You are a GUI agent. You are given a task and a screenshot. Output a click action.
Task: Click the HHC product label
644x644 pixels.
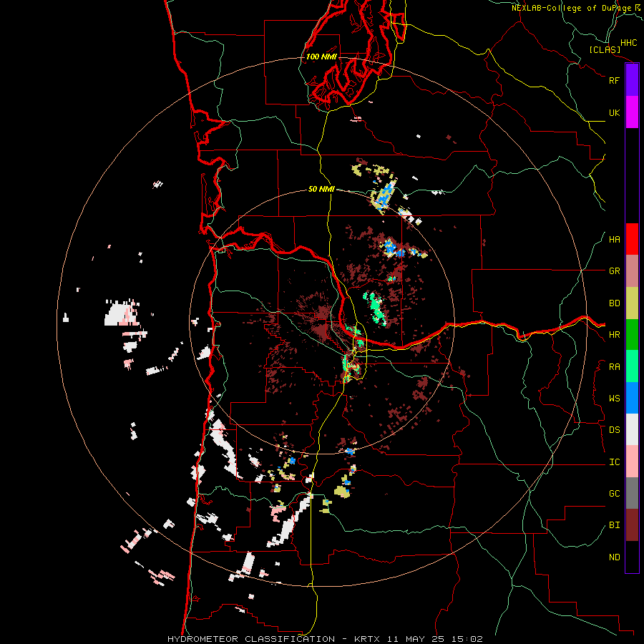[x=628, y=43]
